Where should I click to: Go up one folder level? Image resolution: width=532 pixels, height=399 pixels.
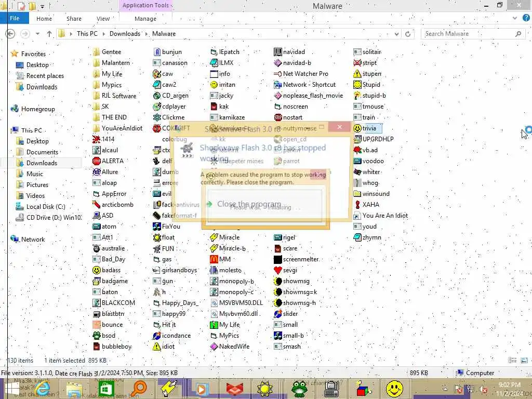point(49,34)
